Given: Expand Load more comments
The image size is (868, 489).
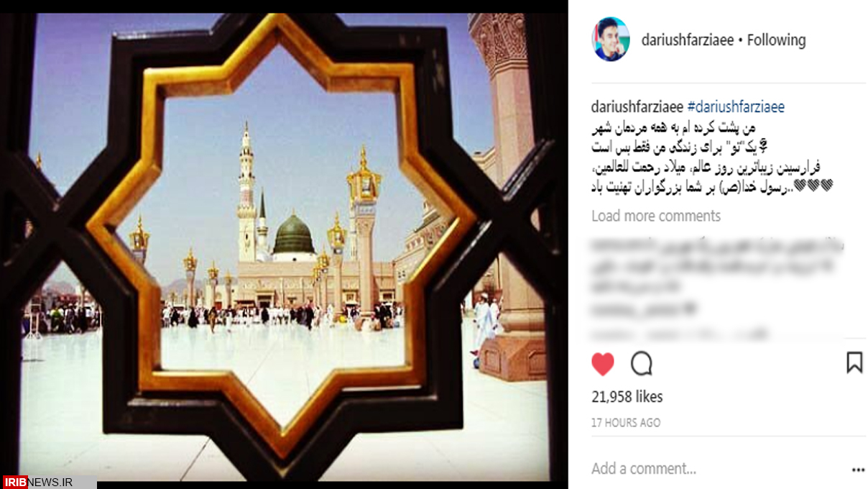Looking at the screenshot, I should click(x=656, y=216).
